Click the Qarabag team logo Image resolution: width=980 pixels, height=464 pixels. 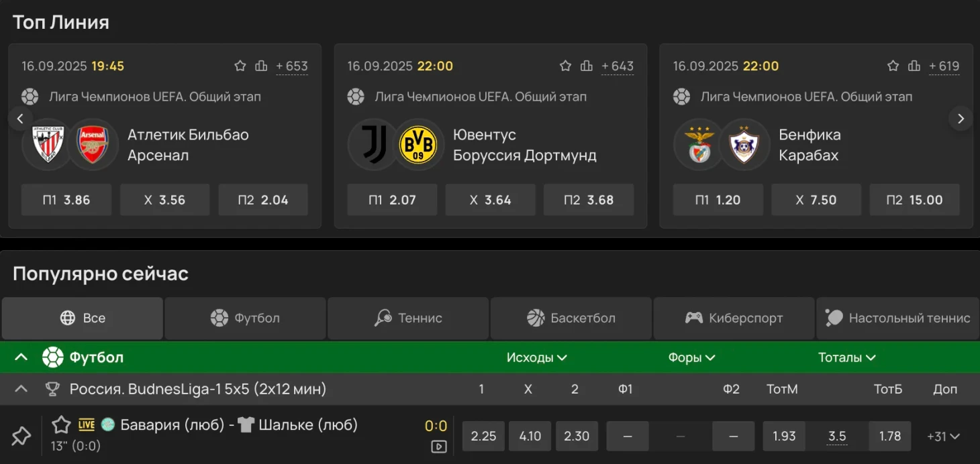click(x=745, y=145)
